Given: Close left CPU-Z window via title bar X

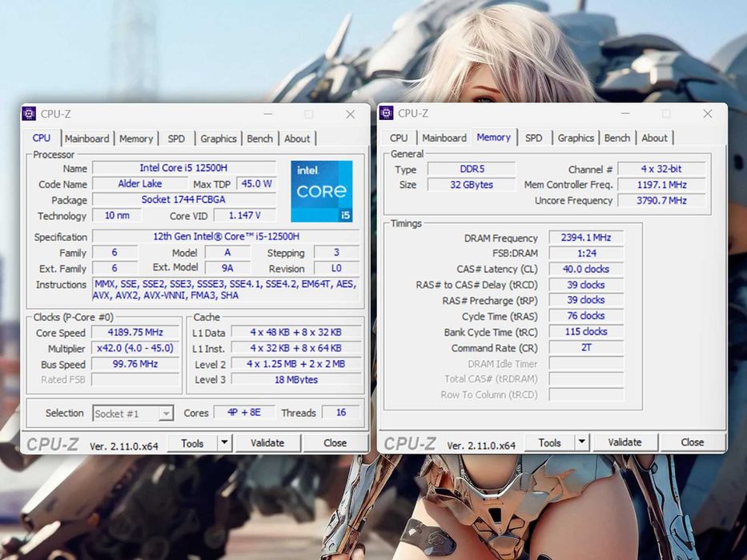Looking at the screenshot, I should click(350, 114).
